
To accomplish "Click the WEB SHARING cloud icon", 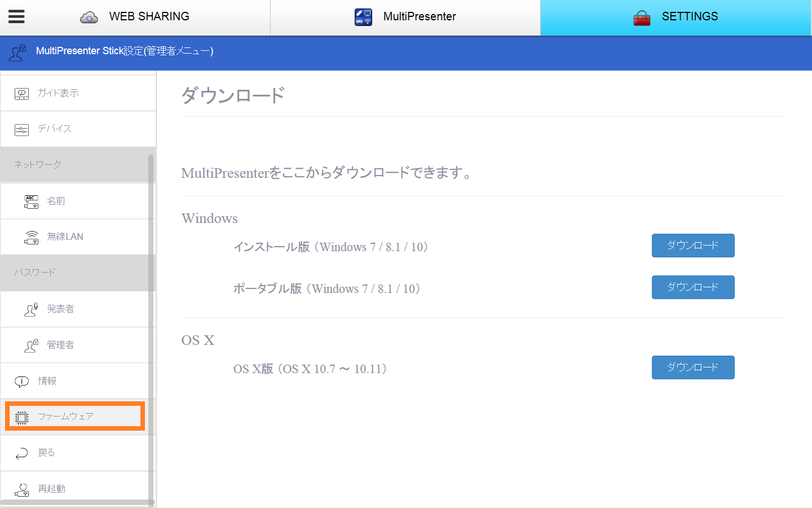I will pyautogui.click(x=89, y=17).
